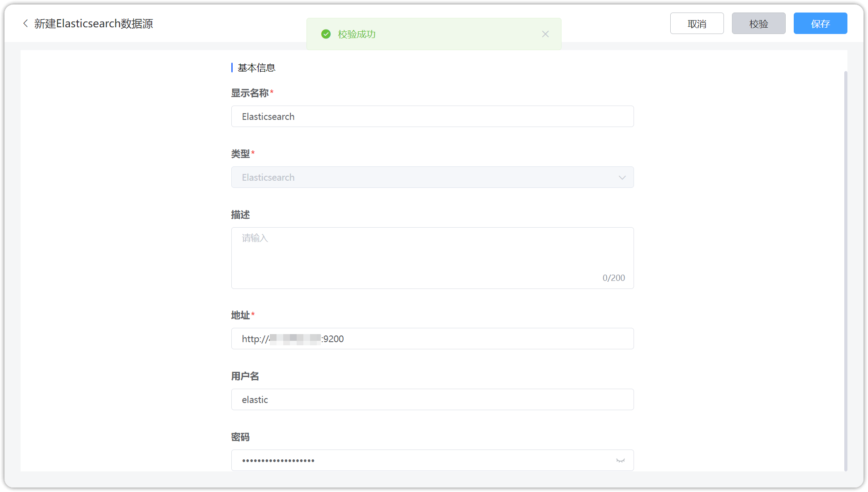Open the 类型 Elasticsearch dropdown
868x492 pixels.
[x=432, y=177]
